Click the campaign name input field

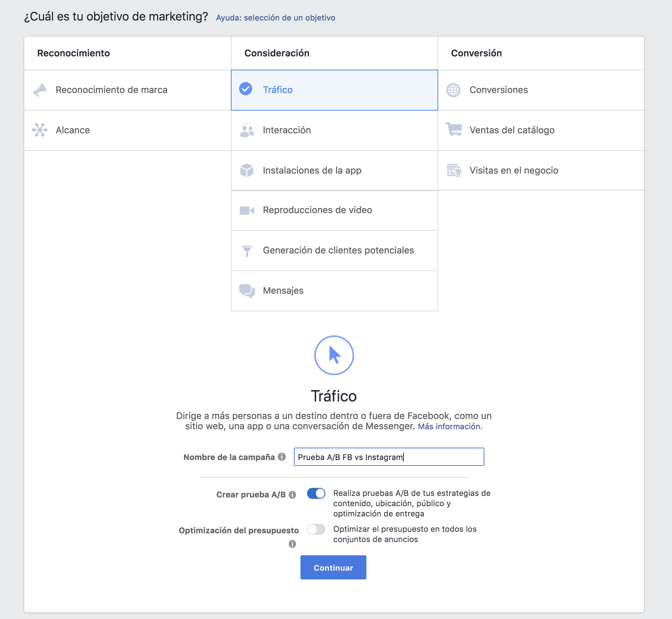point(388,457)
